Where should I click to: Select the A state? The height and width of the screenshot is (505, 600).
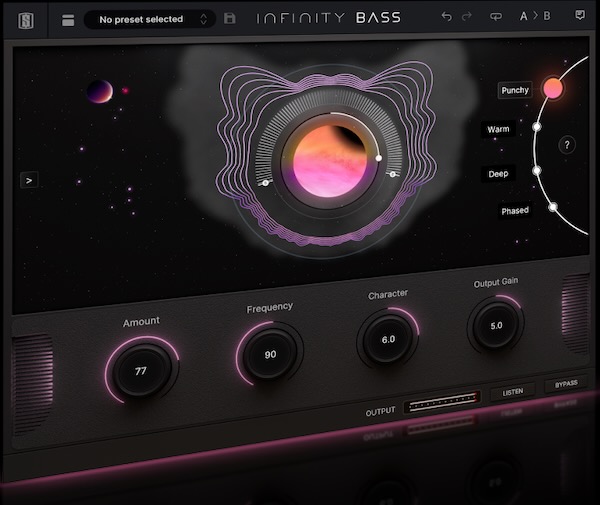(x=523, y=16)
